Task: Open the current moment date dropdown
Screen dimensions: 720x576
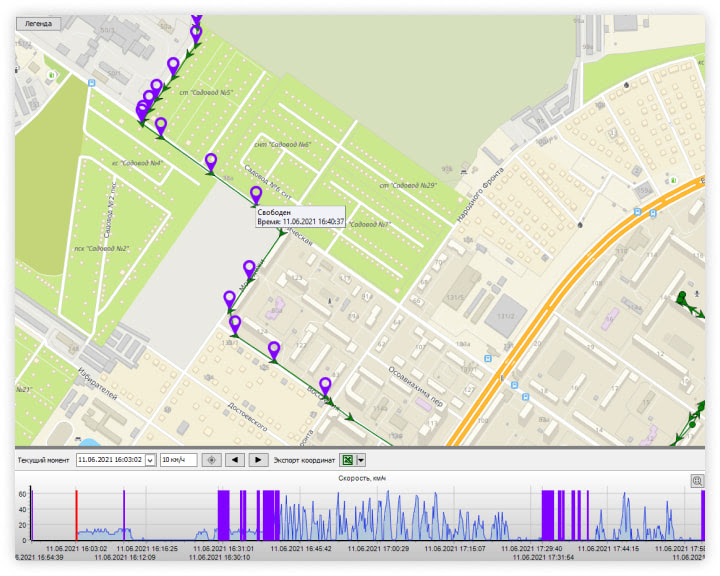Action: click(x=150, y=460)
